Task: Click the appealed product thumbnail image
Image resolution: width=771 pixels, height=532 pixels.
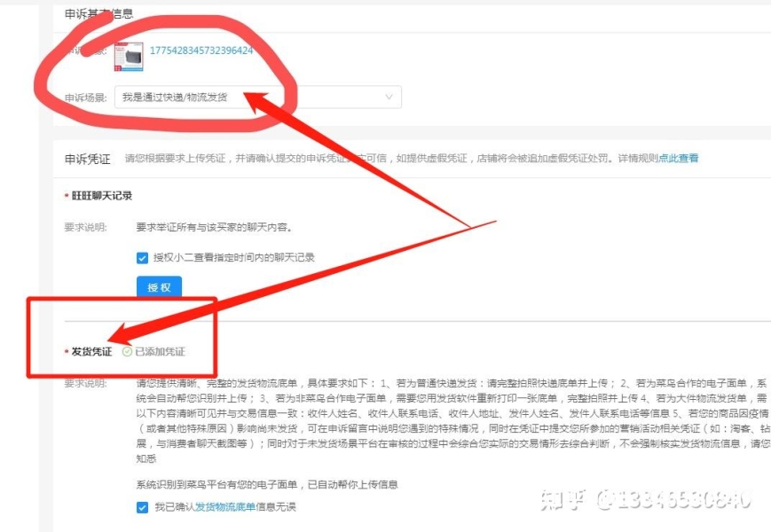Action: [129, 57]
